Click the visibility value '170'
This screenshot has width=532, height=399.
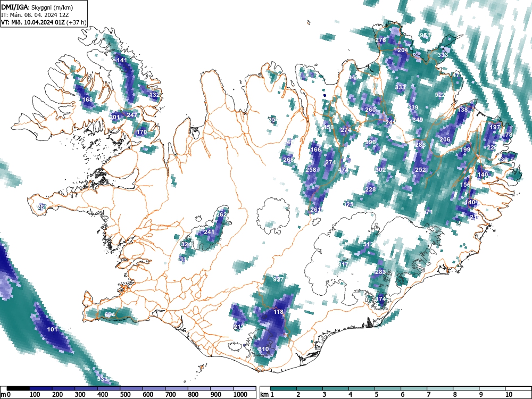tap(142, 132)
